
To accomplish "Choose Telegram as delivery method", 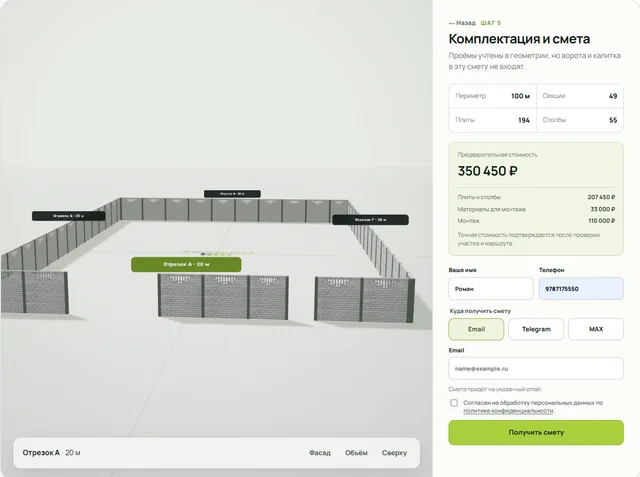I will [x=536, y=329].
